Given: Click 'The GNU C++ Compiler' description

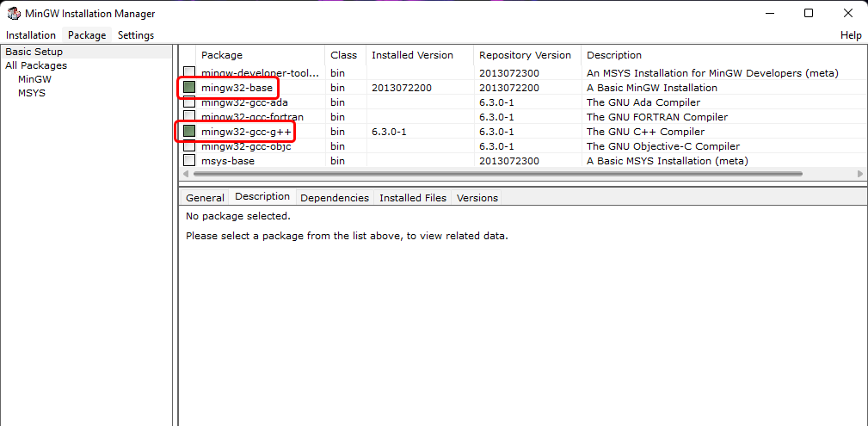Looking at the screenshot, I should pos(645,132).
